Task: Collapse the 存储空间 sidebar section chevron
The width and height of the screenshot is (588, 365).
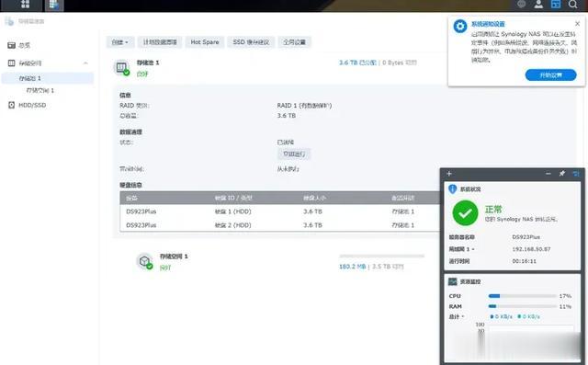Action: coord(85,63)
